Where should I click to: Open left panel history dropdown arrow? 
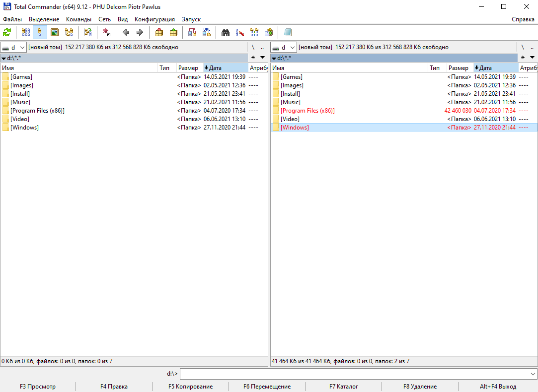(262, 58)
